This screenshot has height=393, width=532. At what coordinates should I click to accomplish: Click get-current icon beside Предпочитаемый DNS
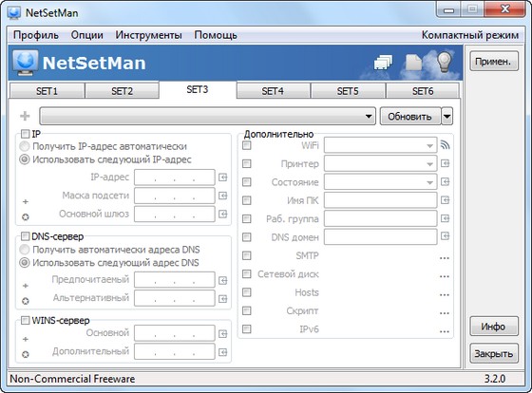pos(222,280)
